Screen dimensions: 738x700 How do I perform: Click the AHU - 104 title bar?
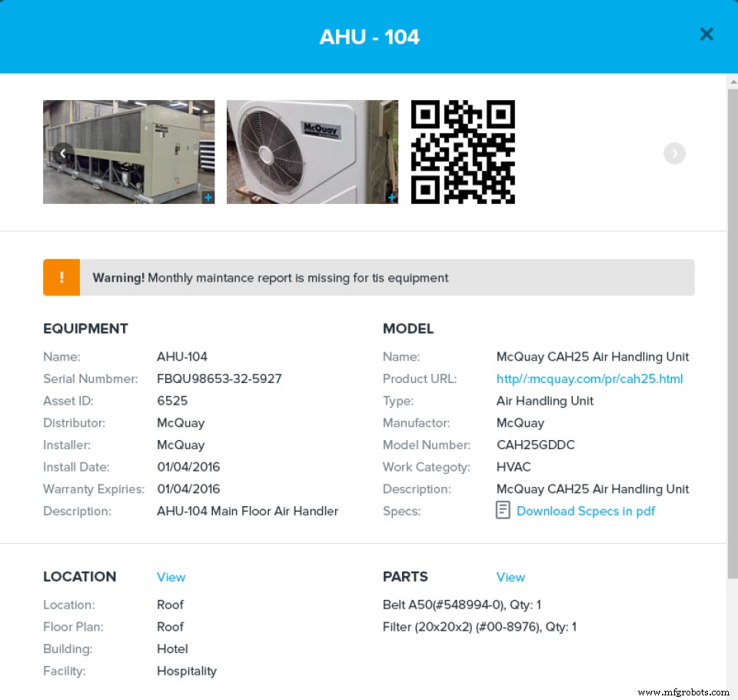coord(369,36)
